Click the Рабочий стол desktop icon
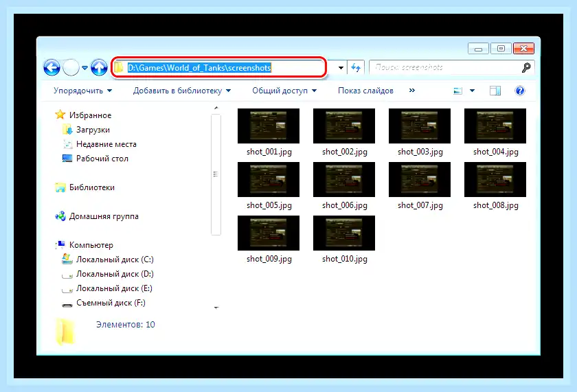The image size is (577, 392). [67, 159]
